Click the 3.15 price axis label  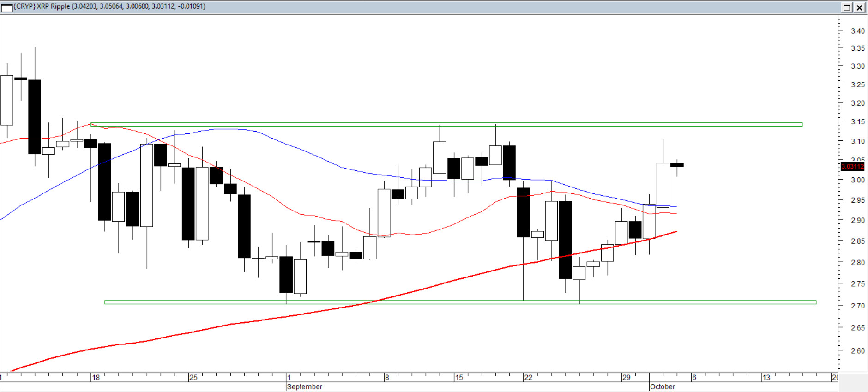pyautogui.click(x=858, y=121)
